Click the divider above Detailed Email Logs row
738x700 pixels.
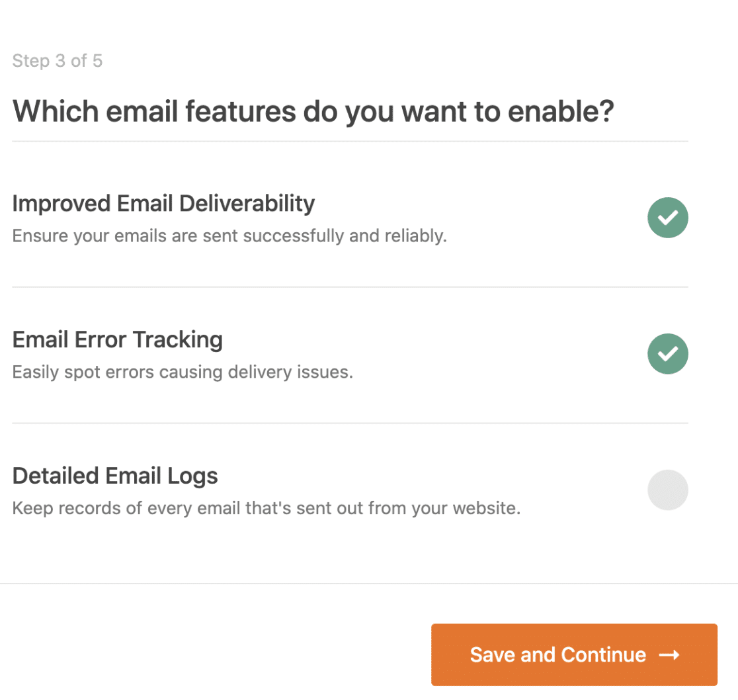point(350,423)
